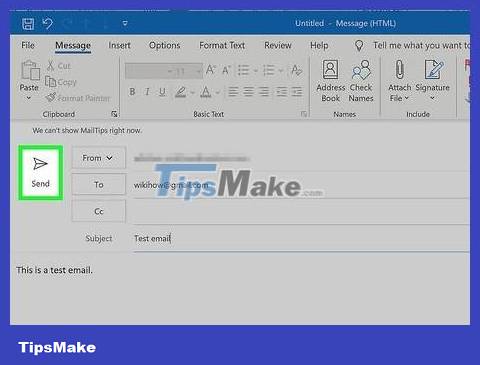Click the Grow Font icon
Screen dimensions: 480x365
(210, 70)
